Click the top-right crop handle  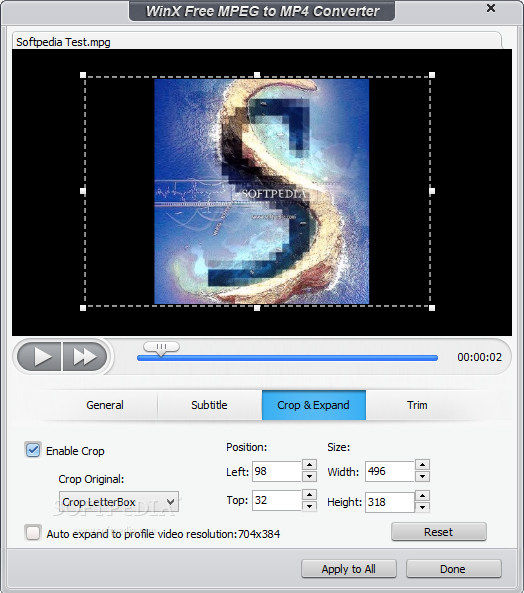pos(432,75)
